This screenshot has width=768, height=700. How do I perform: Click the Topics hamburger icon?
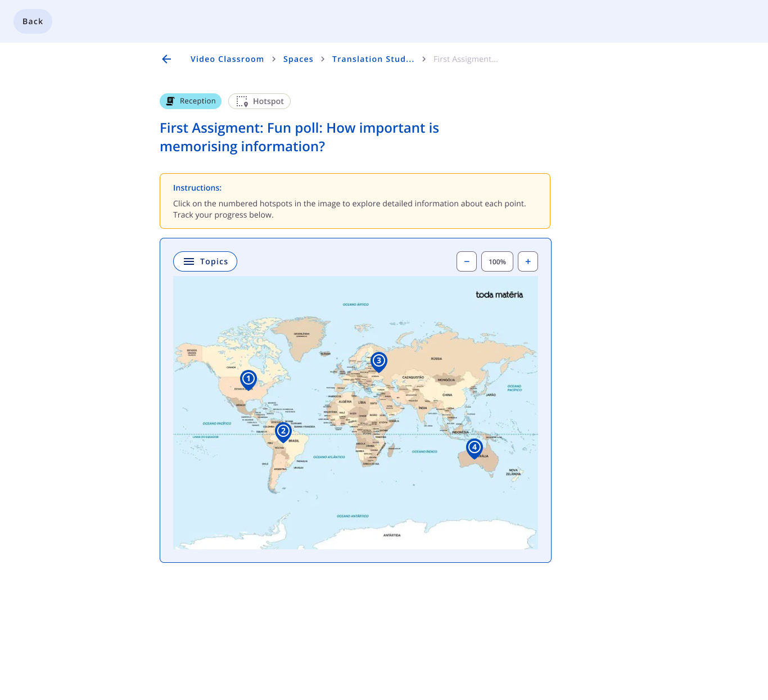[x=189, y=261]
